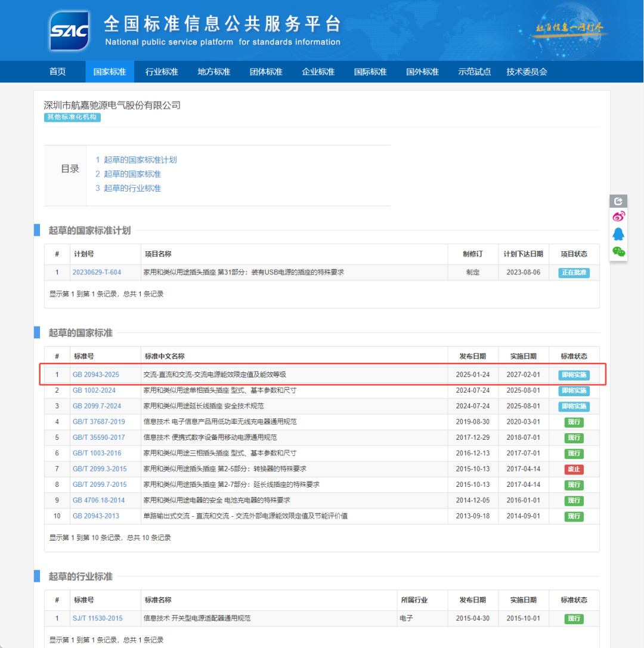Click the share arrow icon in sidebar

coord(618,202)
